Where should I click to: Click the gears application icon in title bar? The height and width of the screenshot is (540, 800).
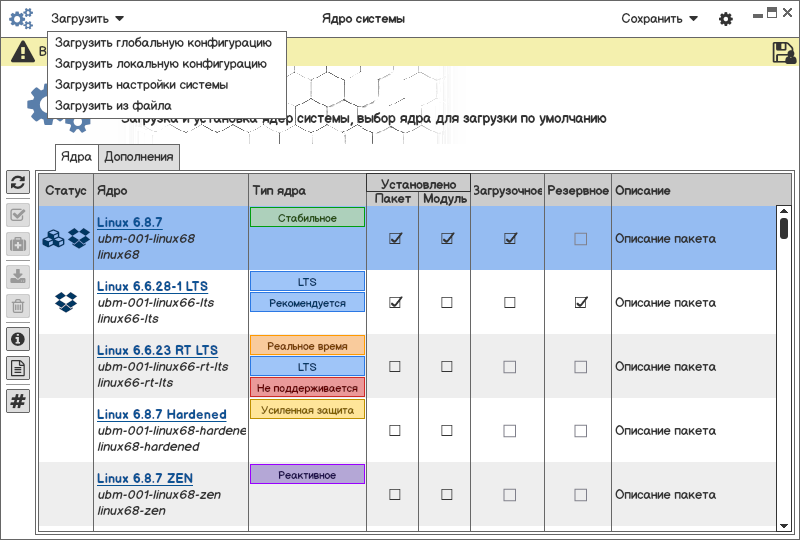point(21,19)
